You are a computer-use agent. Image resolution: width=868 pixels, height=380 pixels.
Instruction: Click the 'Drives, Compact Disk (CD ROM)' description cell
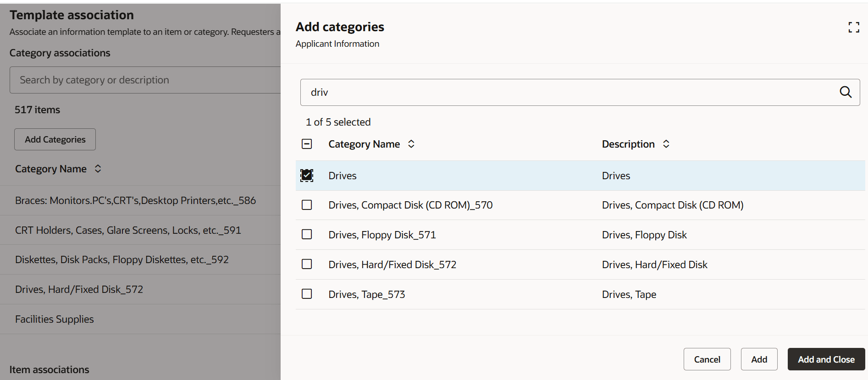coord(672,205)
